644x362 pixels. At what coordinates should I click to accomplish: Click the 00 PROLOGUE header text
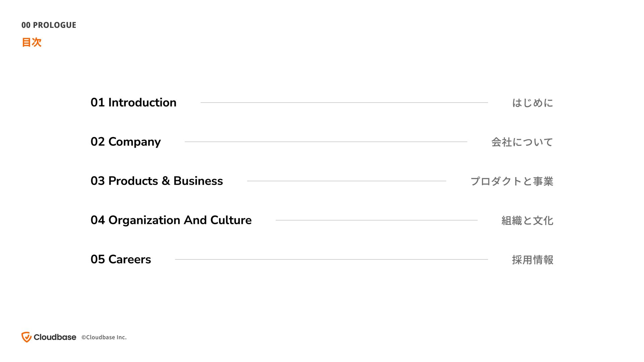pyautogui.click(x=49, y=25)
